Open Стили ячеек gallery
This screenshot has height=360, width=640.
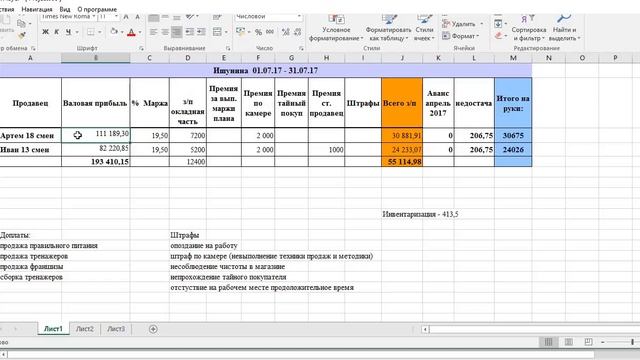[x=424, y=29]
